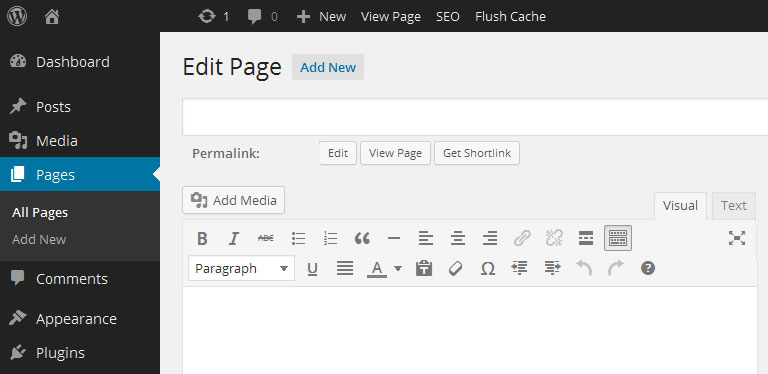This screenshot has height=374, width=768.
Task: Open the Paragraph format dropdown
Action: (x=241, y=268)
